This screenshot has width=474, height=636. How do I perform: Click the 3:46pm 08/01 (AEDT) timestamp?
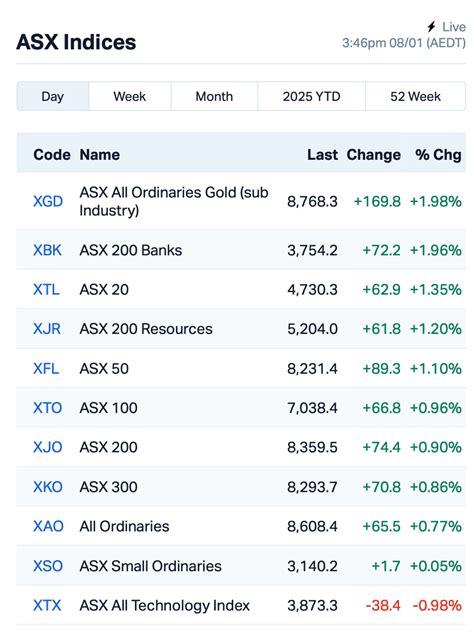pyautogui.click(x=404, y=43)
